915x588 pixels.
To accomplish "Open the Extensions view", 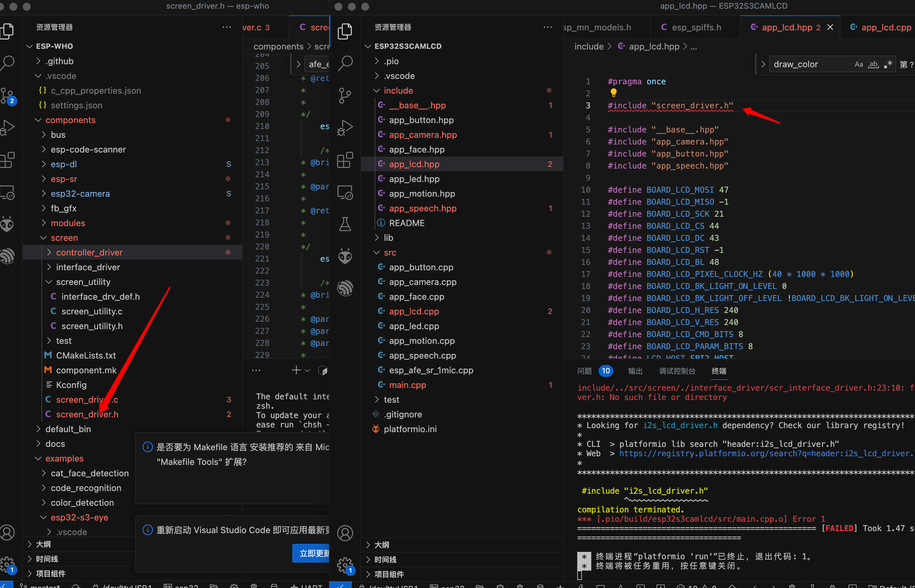I will [x=345, y=160].
